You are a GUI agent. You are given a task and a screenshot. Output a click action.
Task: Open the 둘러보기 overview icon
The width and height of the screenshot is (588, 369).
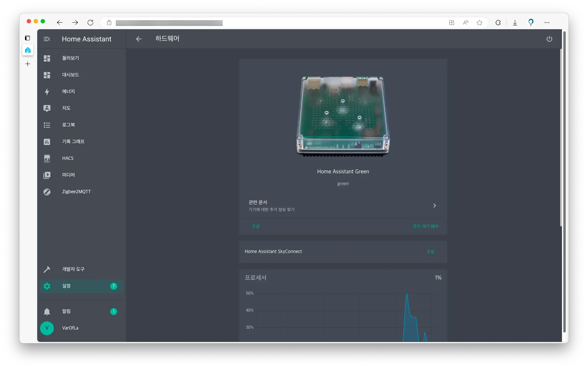coord(47,58)
